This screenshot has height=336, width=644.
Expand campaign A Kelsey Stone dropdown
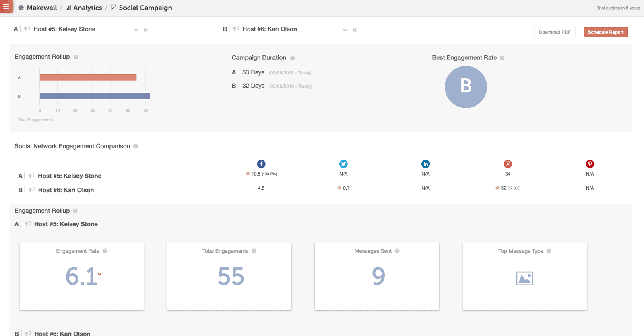[x=136, y=30]
